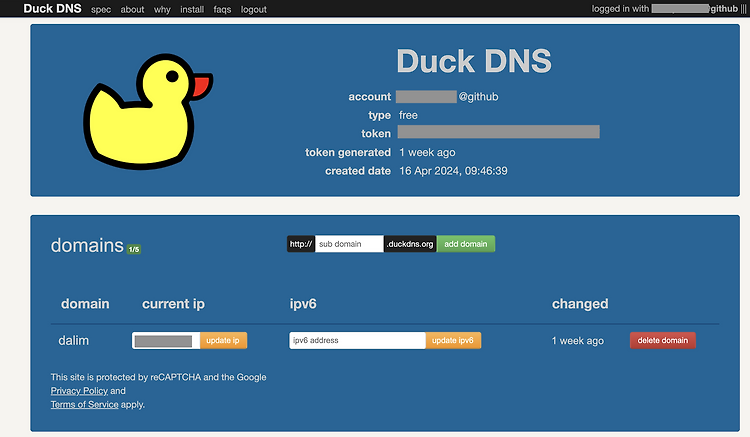This screenshot has width=750, height=437.
Task: Click the greyed-out token value
Action: point(498,132)
